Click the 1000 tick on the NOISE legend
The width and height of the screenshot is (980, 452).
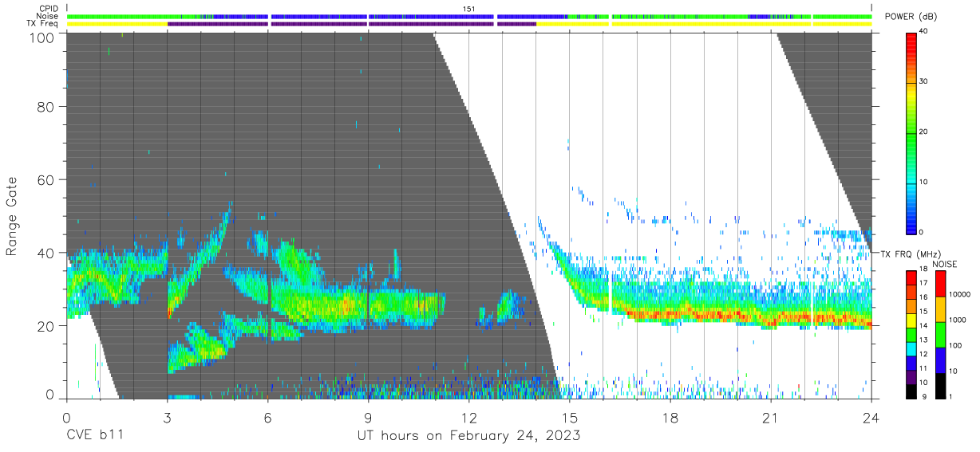pos(958,320)
